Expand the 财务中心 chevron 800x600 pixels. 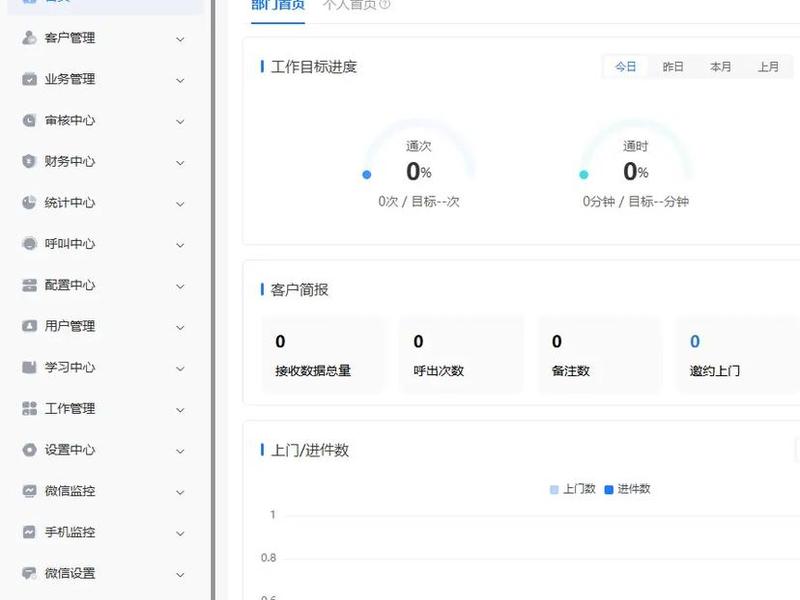180,163
